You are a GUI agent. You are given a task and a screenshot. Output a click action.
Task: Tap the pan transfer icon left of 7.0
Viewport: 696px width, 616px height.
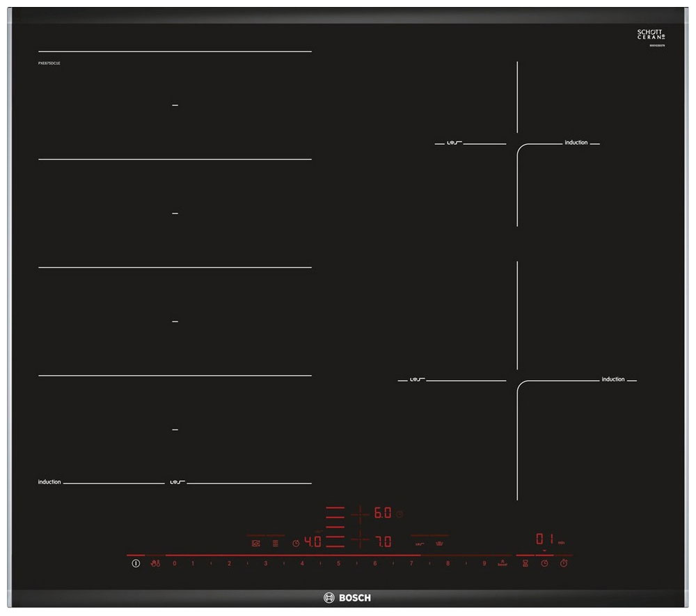click(418, 542)
